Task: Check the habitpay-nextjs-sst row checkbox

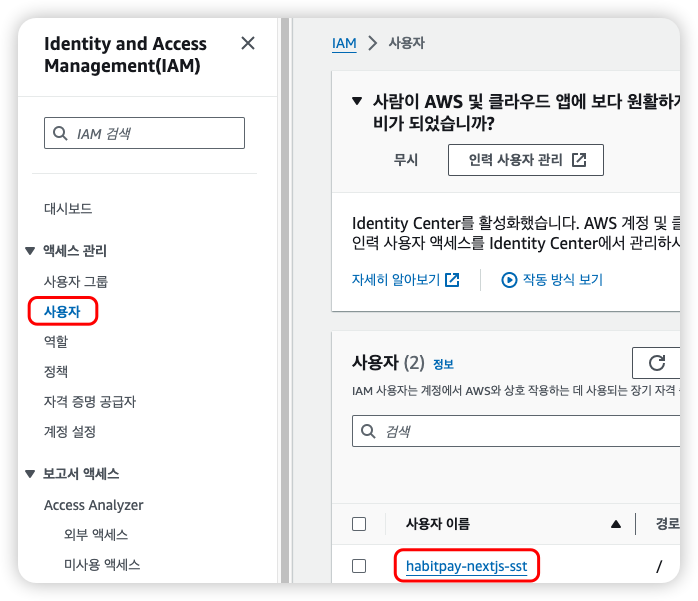Action: (x=359, y=567)
